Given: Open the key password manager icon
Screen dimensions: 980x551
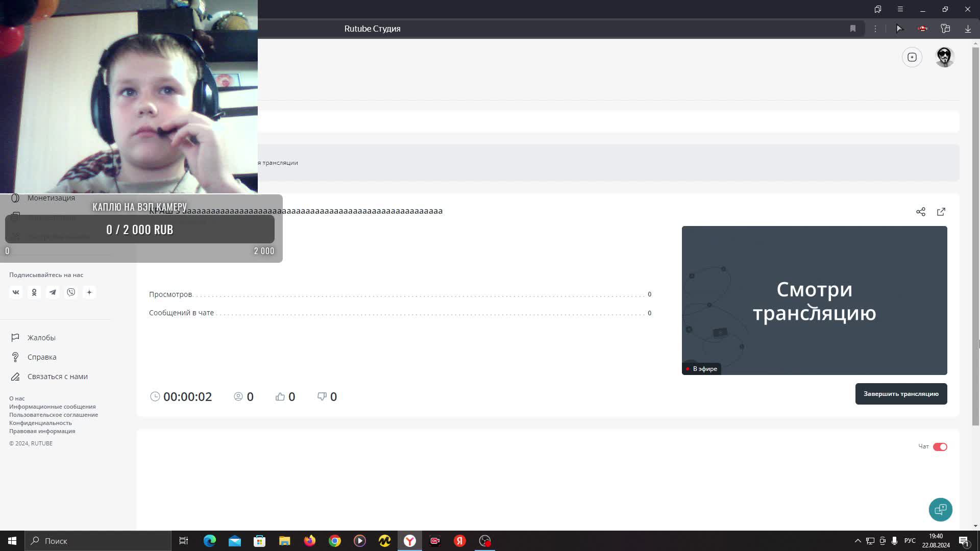Looking at the screenshot, I should (945, 29).
